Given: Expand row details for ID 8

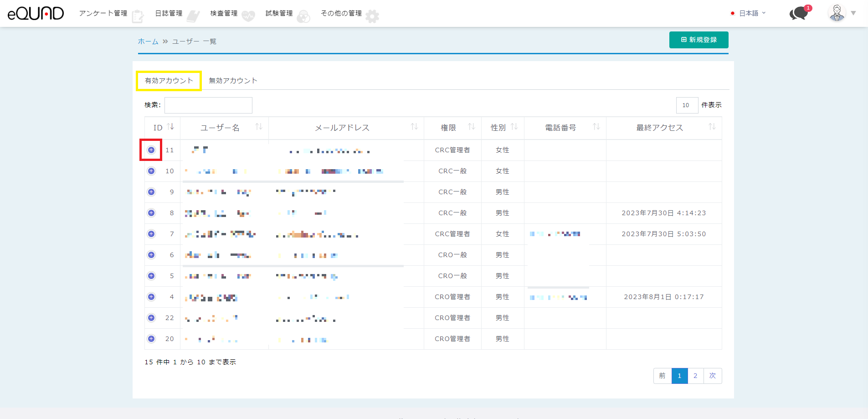Looking at the screenshot, I should coord(151,213).
